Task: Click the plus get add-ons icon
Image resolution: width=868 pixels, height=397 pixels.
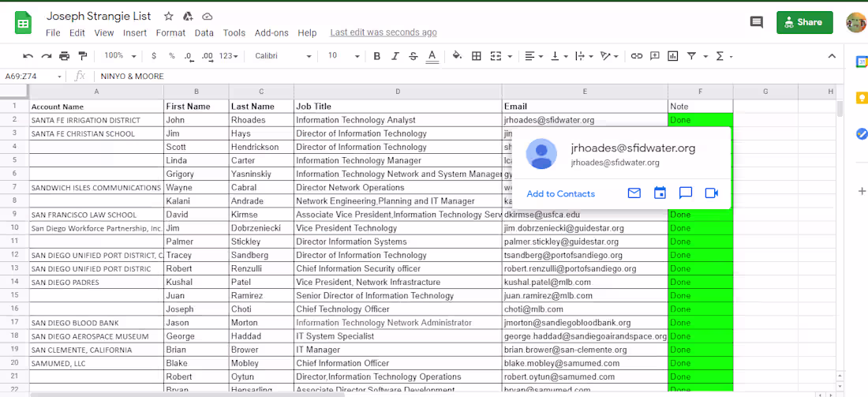Action: point(862,192)
